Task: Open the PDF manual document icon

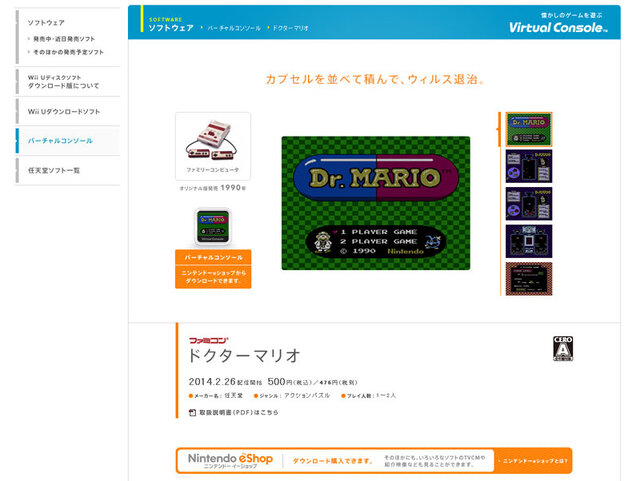Action: pos(193,412)
